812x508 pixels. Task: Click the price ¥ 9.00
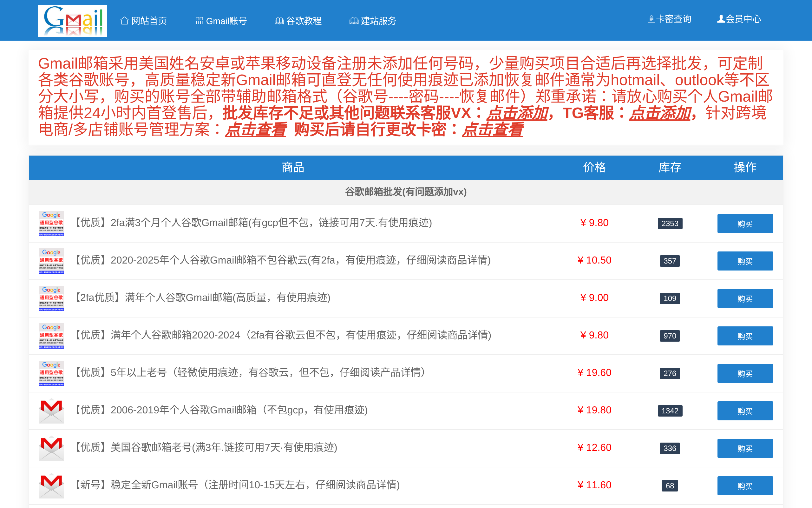coord(594,298)
